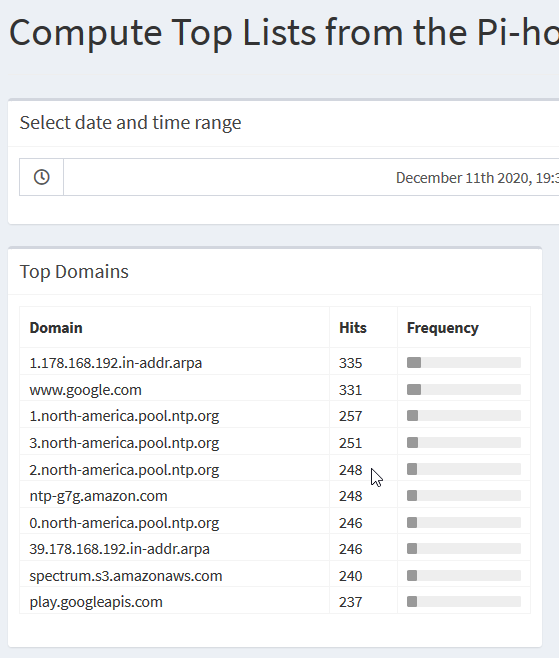Click the Hits column header

tap(353, 328)
